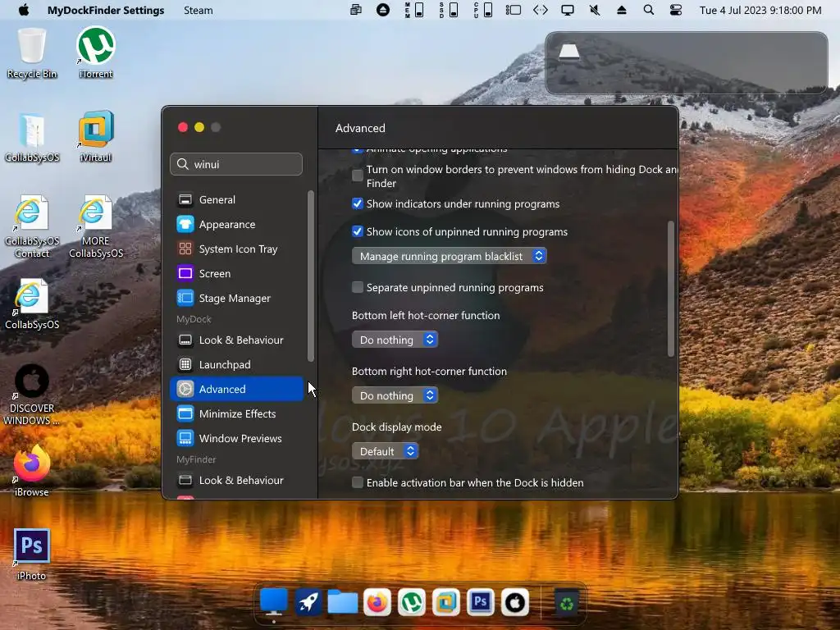Select iPhoto Photoshop desktop shortcut
840x630 pixels.
click(32, 555)
